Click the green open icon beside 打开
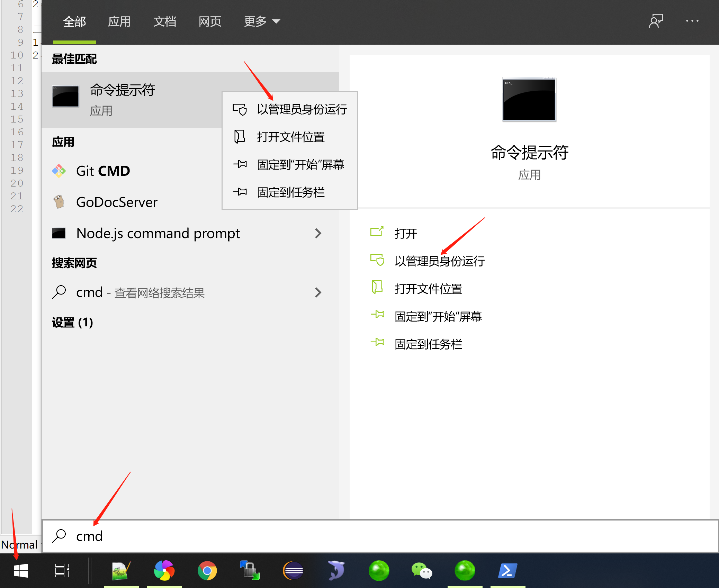Viewport: 719px width, 588px height. point(377,231)
